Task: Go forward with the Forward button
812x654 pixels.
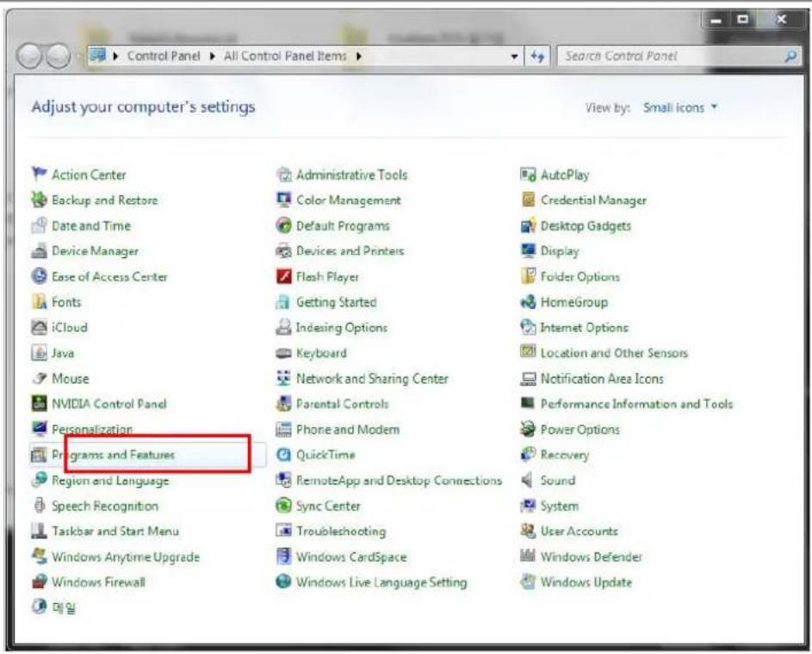Action: coord(58,56)
